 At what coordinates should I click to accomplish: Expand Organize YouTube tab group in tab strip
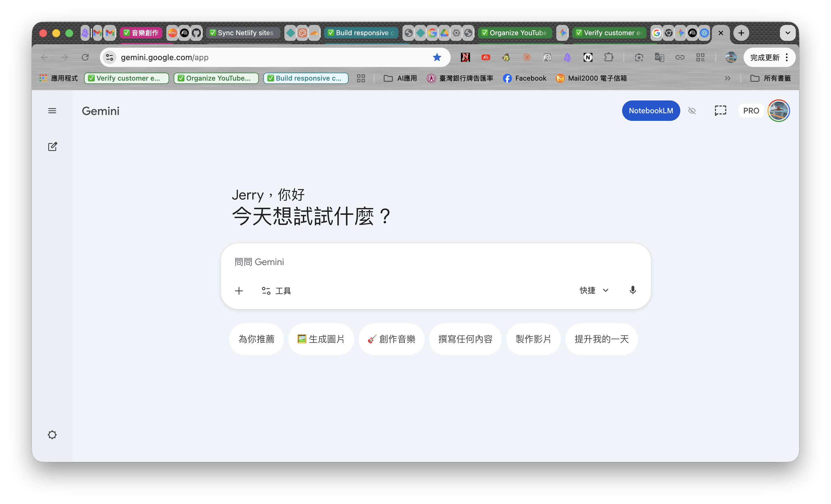coord(515,33)
